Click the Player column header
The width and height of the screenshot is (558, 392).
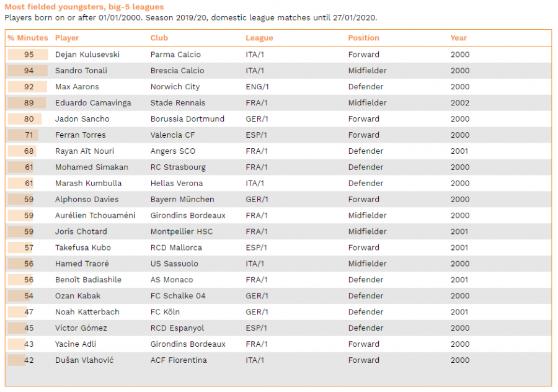click(67, 38)
